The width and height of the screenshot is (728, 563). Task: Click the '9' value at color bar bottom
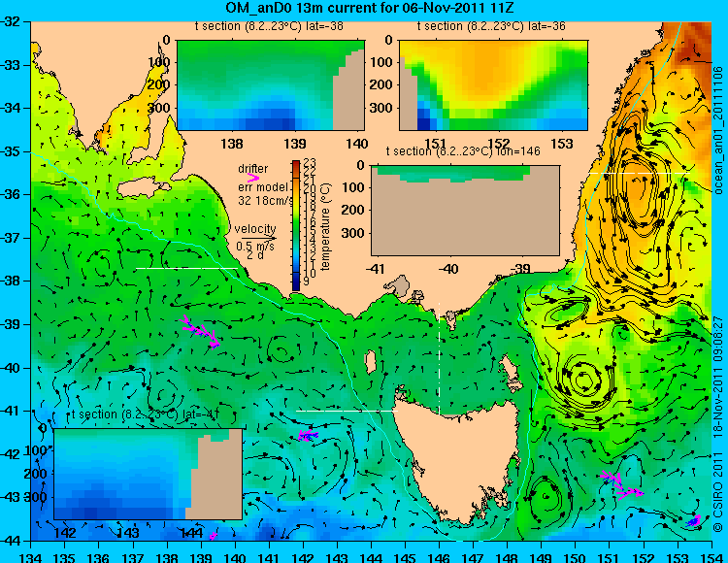(307, 281)
